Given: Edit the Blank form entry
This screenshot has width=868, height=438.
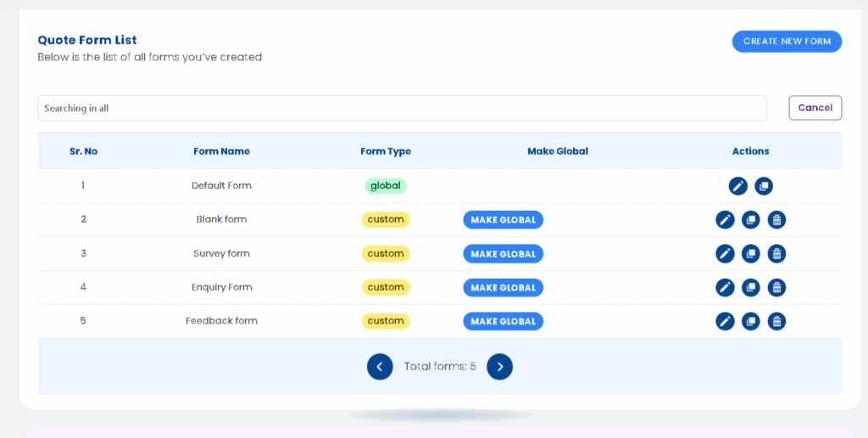Looking at the screenshot, I should point(725,219).
